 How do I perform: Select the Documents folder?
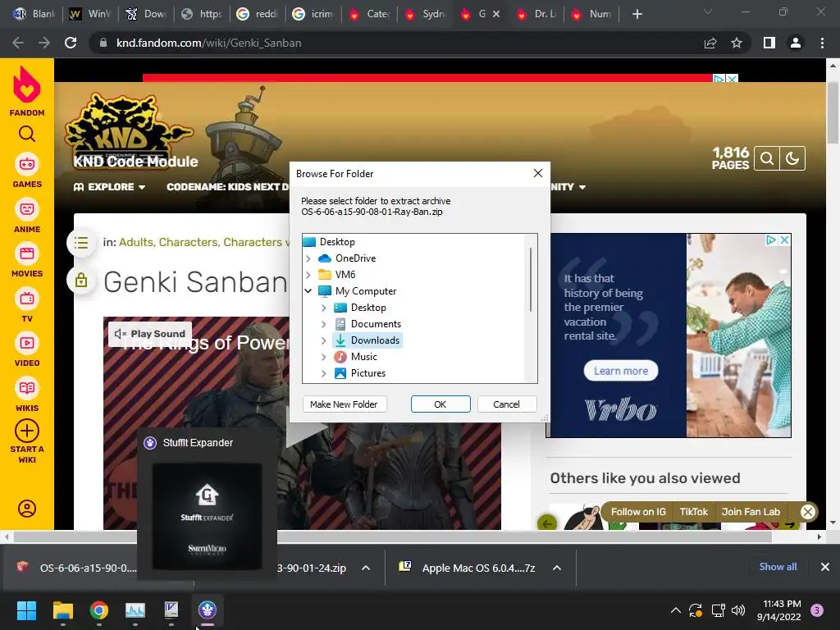[376, 324]
